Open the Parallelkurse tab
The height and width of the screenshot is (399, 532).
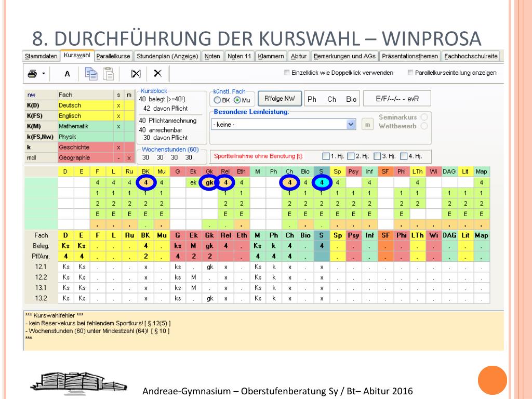pyautogui.click(x=113, y=56)
